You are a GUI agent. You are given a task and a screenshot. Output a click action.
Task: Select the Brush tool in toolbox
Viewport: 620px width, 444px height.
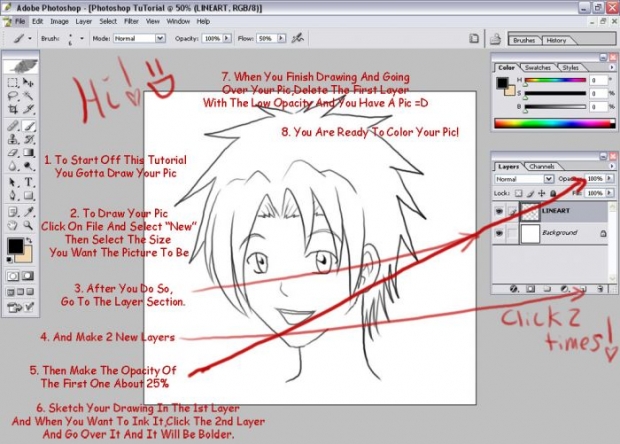28,126
